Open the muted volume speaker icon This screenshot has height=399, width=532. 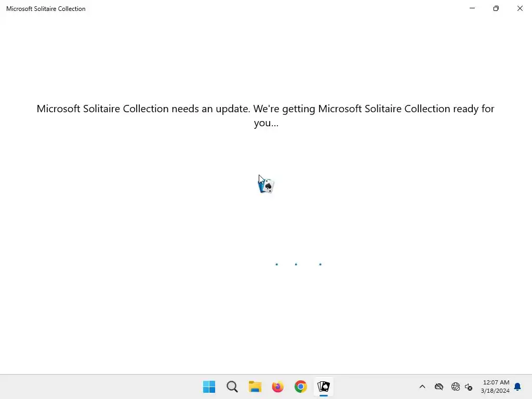[x=469, y=387]
